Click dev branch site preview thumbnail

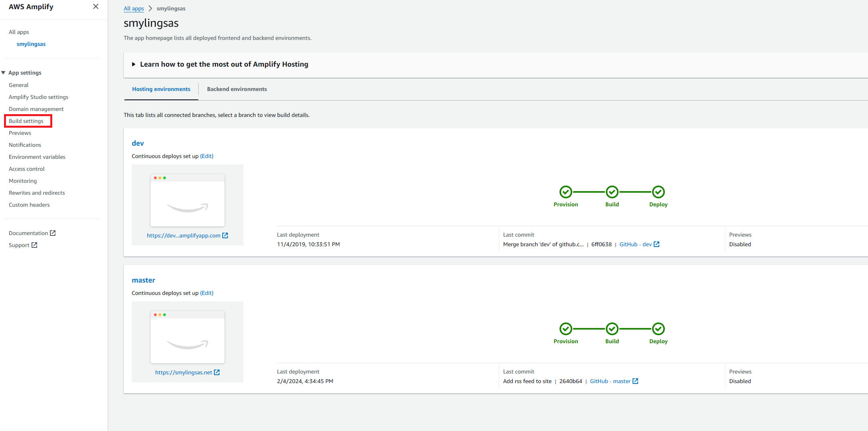pos(188,200)
